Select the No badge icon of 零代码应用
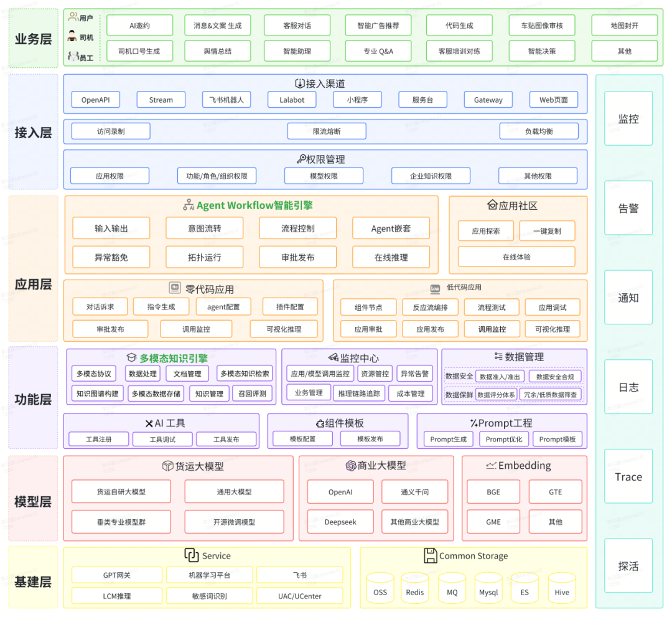Viewport: 672px width, 617px height. click(x=176, y=286)
